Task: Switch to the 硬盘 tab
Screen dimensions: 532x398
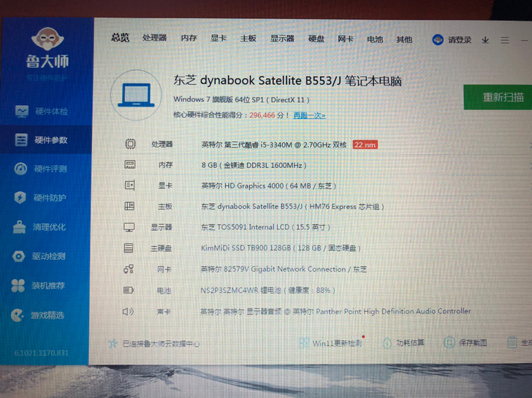Action: tap(316, 39)
